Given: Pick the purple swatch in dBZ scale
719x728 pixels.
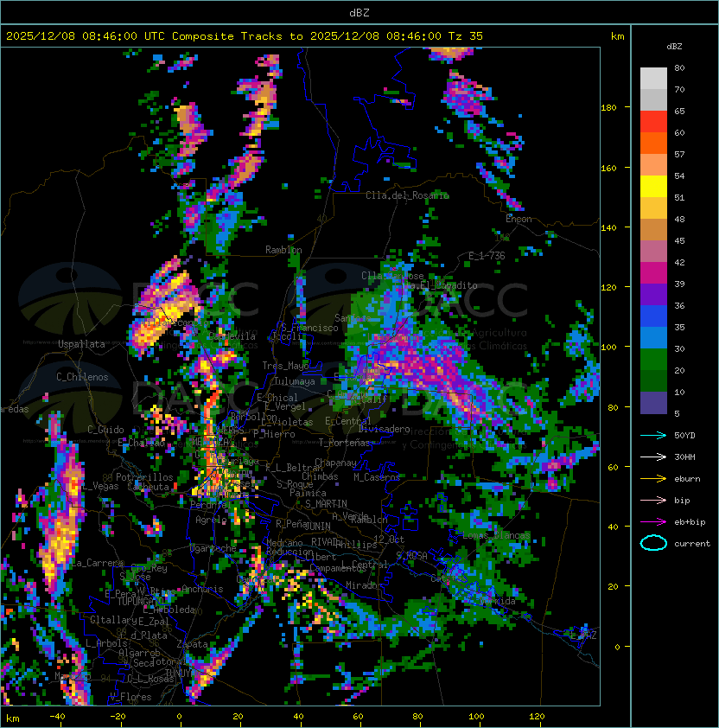Looking at the screenshot, I should point(653,295).
